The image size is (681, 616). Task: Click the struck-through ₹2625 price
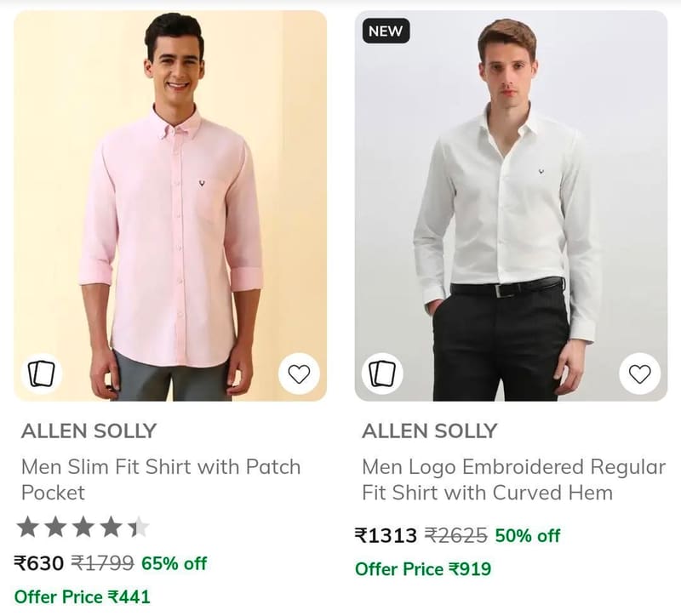(456, 536)
